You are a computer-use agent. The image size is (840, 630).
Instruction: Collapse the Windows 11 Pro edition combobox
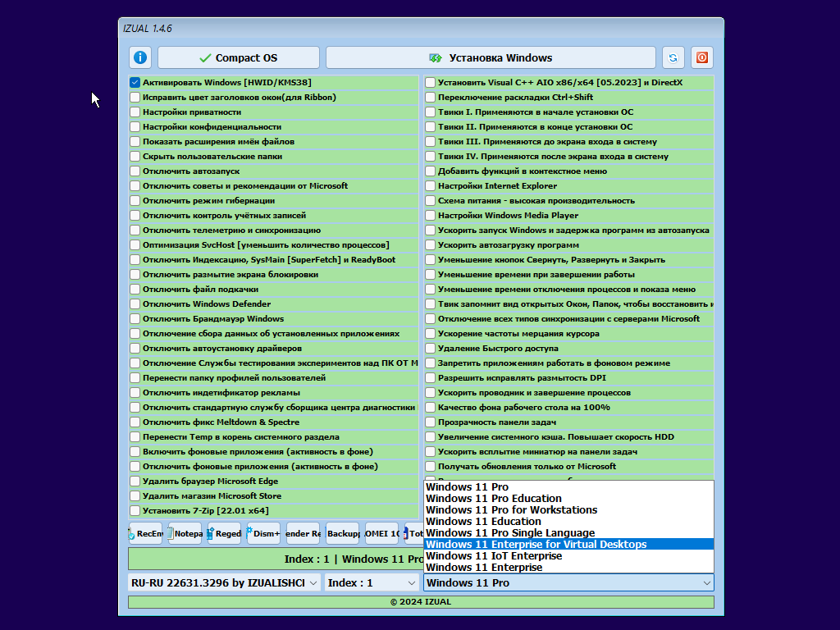click(569, 583)
